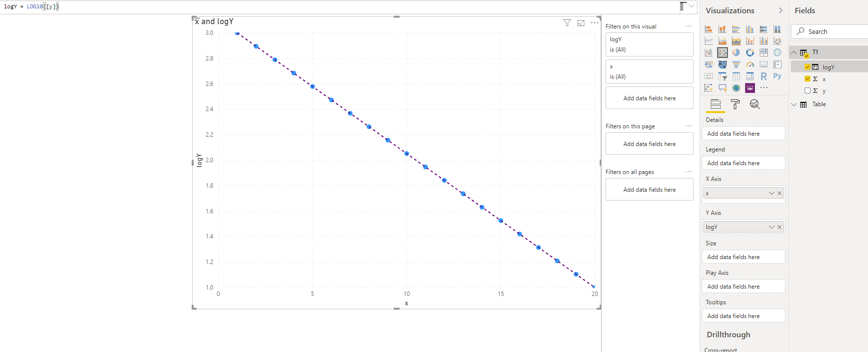Open the logY field dropdown in Y Axis
Image resolution: width=868 pixels, height=352 pixels.
tap(772, 227)
